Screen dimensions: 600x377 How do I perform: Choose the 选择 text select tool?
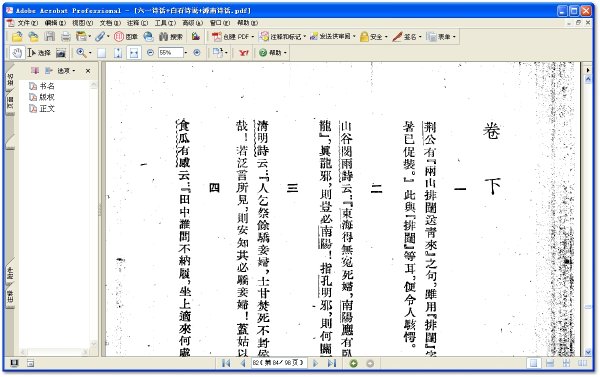coord(39,53)
